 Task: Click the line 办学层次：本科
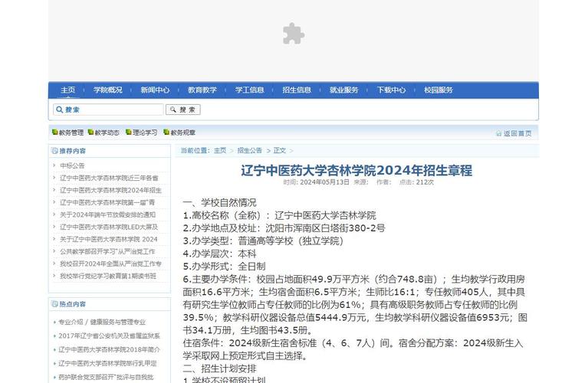point(220,254)
